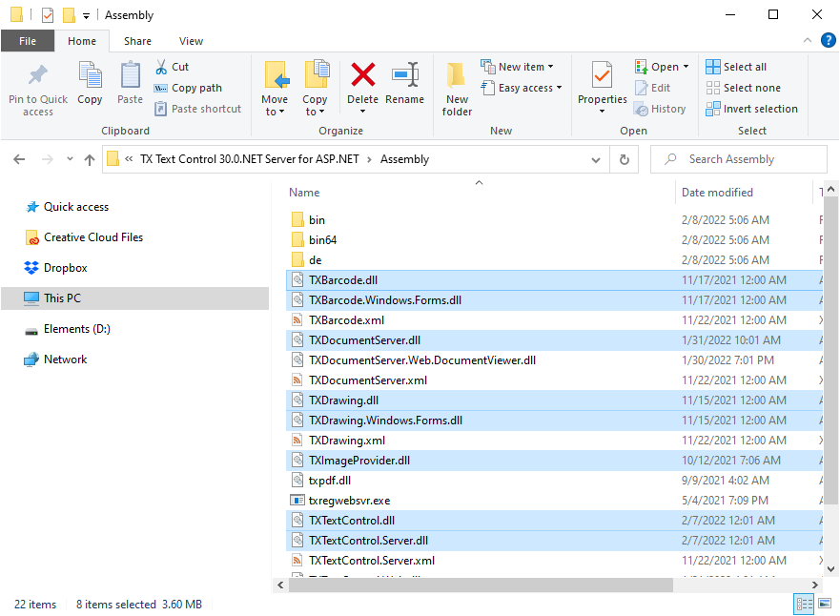Click the horizontal scrollbar thumb

[481, 585]
